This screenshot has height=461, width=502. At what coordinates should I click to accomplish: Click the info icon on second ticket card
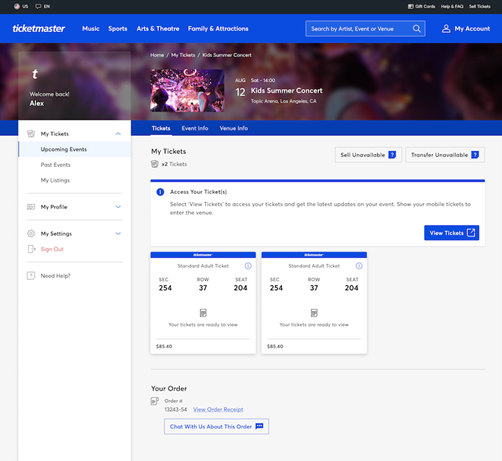tap(359, 266)
